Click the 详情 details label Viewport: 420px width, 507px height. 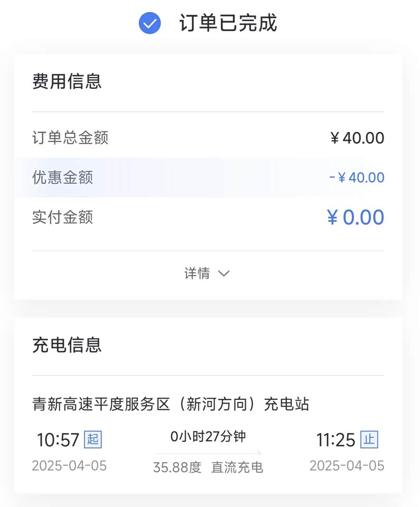pyautogui.click(x=197, y=274)
